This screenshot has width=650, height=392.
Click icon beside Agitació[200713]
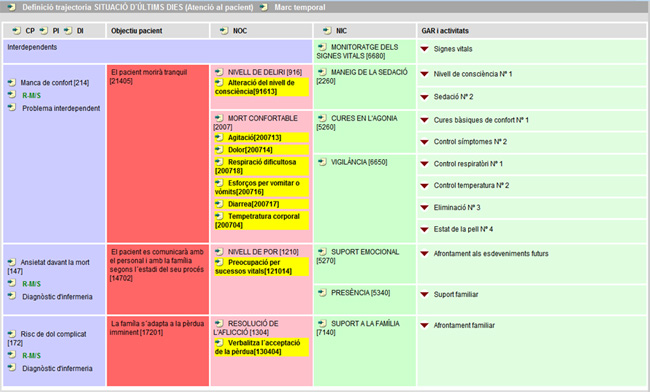(219, 137)
